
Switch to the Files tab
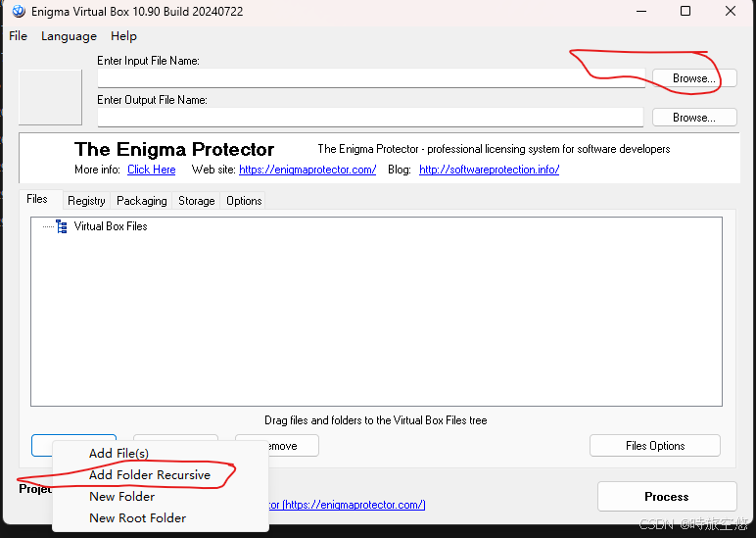(x=37, y=199)
